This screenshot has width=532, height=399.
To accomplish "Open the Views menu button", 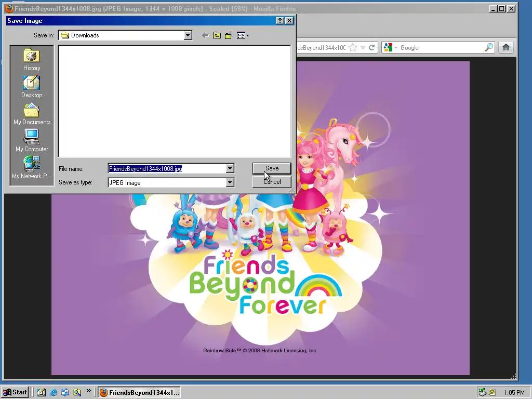I will click(243, 35).
